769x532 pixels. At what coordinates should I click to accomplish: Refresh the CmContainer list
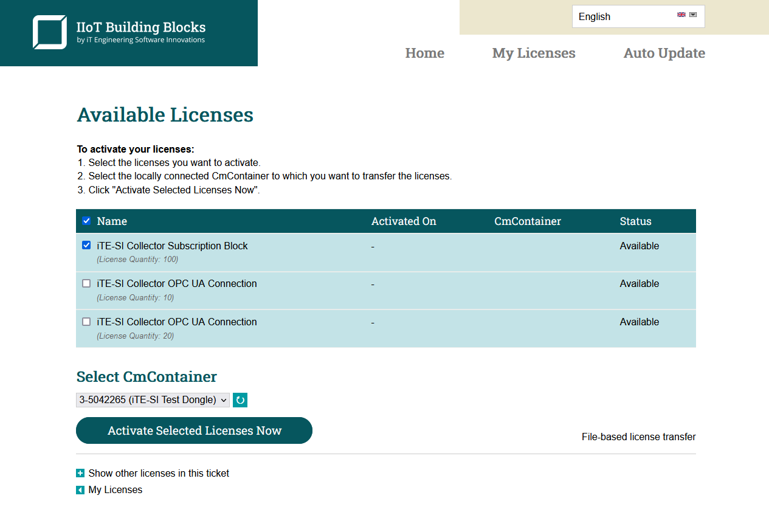[x=240, y=400]
